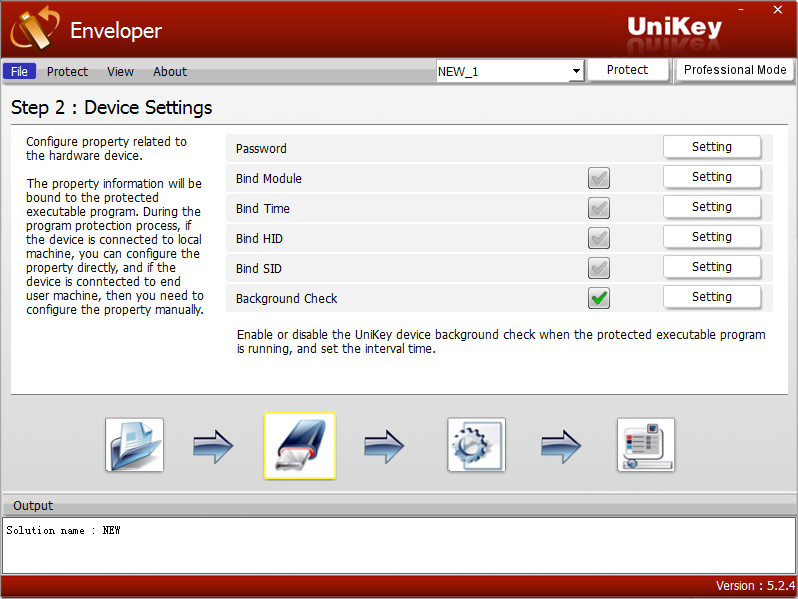The image size is (798, 599).
Task: Open the Bind Time Setting button
Action: click(x=711, y=207)
